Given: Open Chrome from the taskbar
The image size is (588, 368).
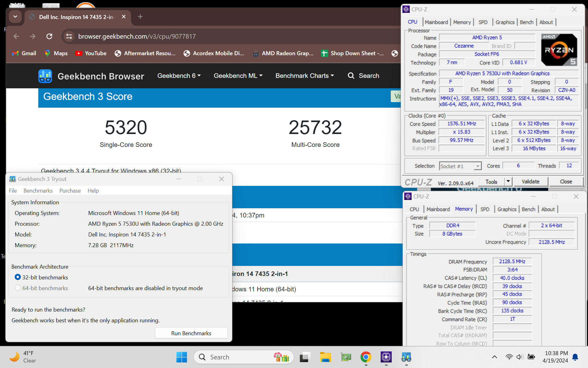Looking at the screenshot, I should 366,357.
